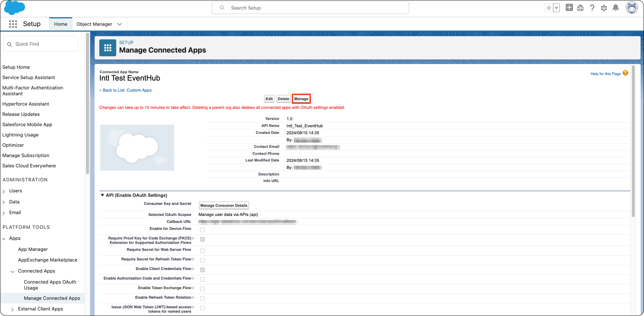Screen dimensions: 644x316
Task: Click Manage Consumer Details button
Action: (224, 205)
